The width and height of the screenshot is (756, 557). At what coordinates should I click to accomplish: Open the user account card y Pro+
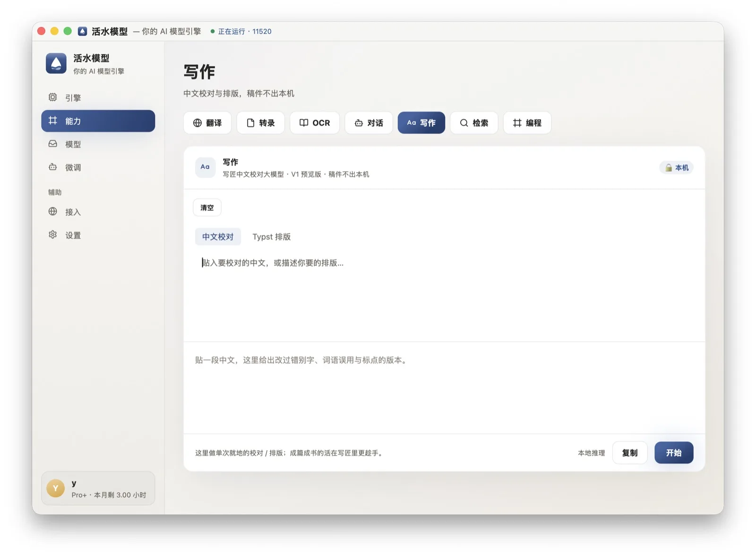click(x=98, y=488)
